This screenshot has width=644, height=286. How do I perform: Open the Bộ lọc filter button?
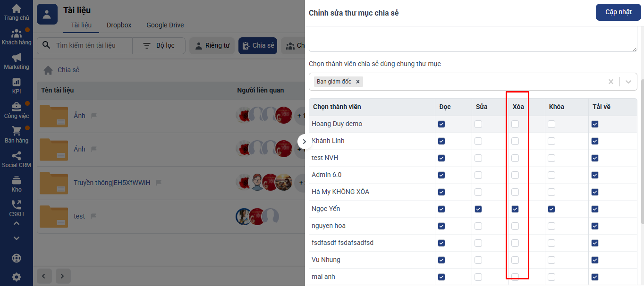[x=159, y=46]
